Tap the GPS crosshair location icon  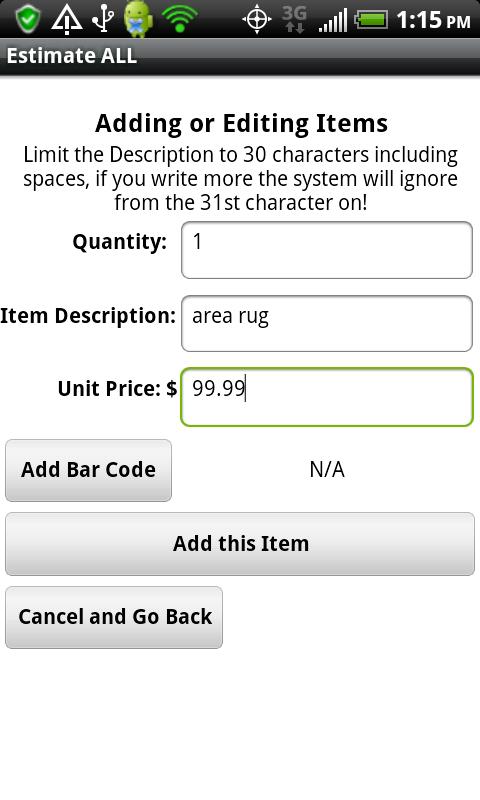(257, 20)
